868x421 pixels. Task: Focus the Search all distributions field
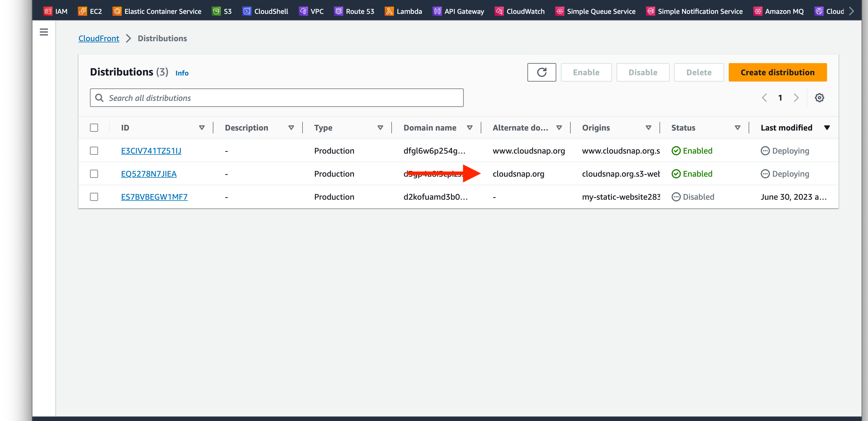[277, 98]
